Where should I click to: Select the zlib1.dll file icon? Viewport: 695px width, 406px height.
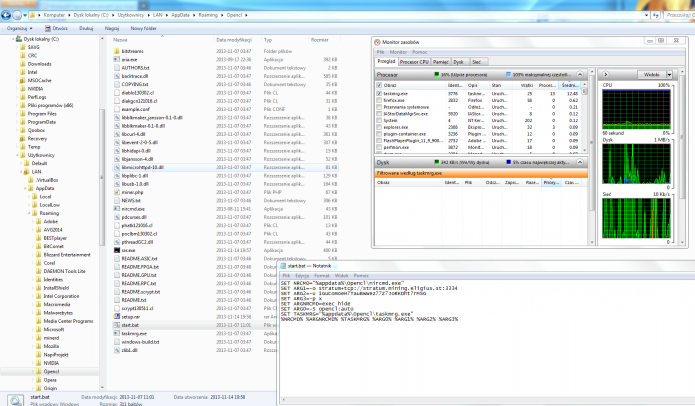[x=117, y=350]
